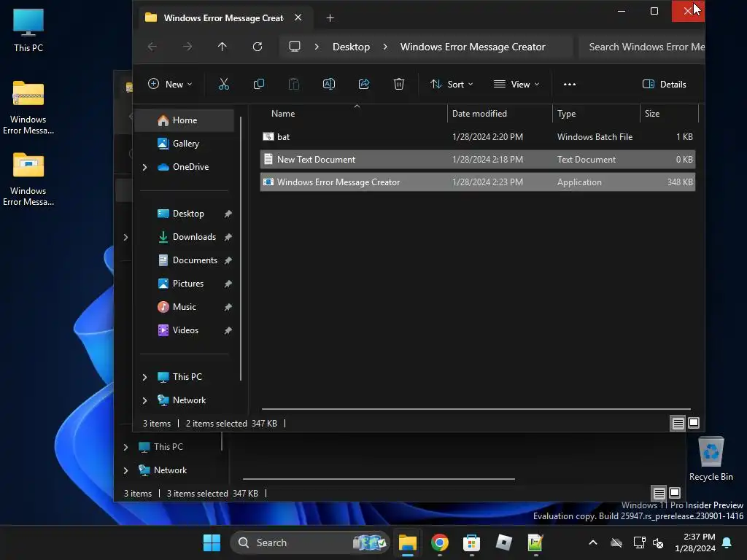Select Home in the navigation pane
The height and width of the screenshot is (560, 747).
click(x=185, y=120)
